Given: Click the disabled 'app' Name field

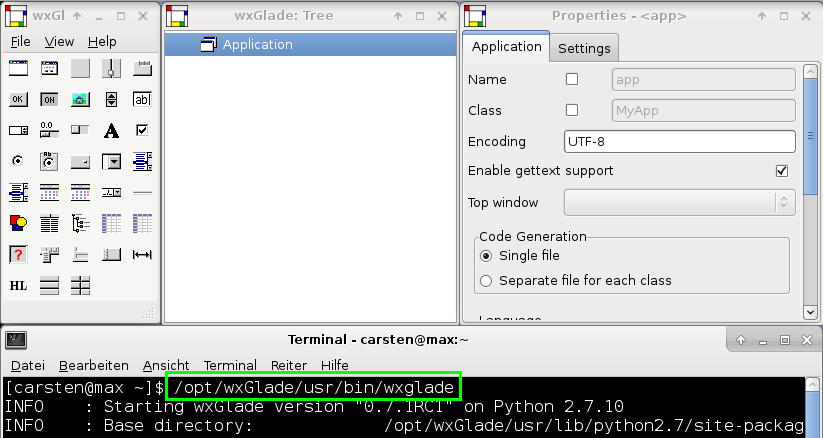Looking at the screenshot, I should tap(704, 80).
